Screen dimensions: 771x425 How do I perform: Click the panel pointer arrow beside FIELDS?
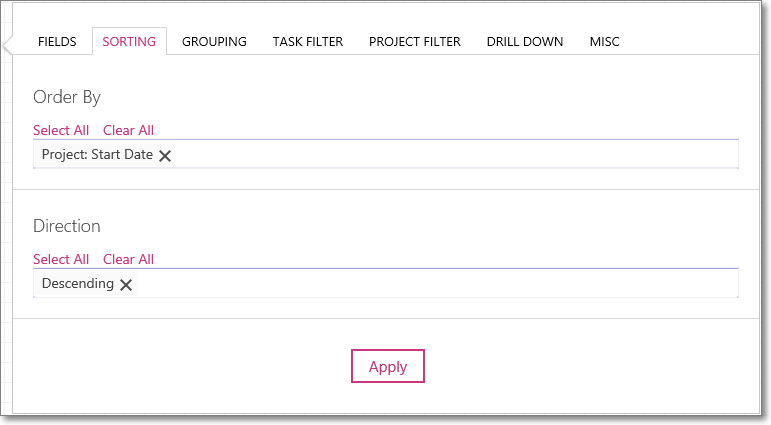click(7, 46)
